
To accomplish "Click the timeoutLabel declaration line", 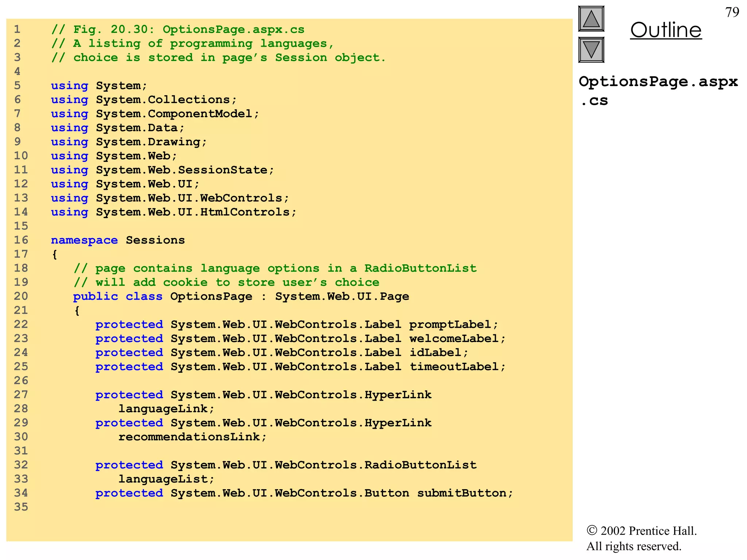I will [301, 367].
